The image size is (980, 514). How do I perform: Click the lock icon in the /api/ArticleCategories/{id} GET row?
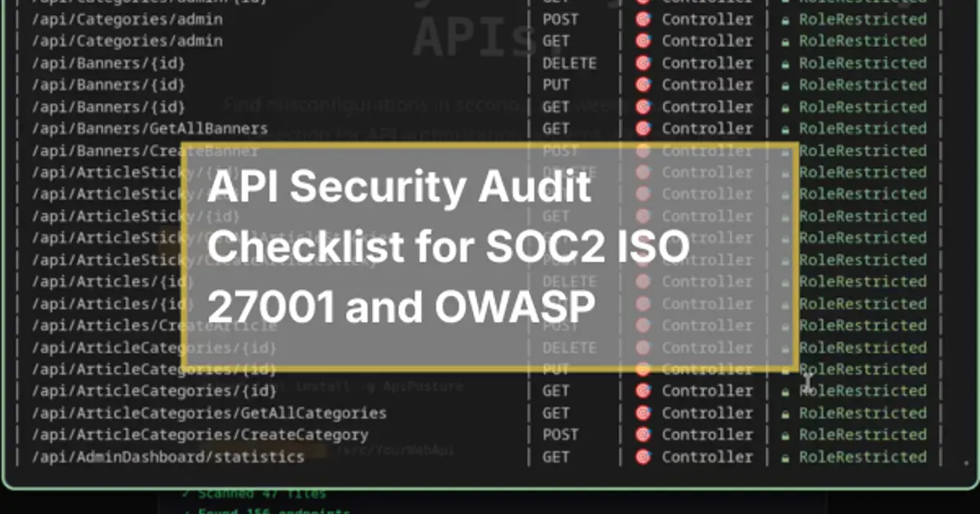point(785,392)
